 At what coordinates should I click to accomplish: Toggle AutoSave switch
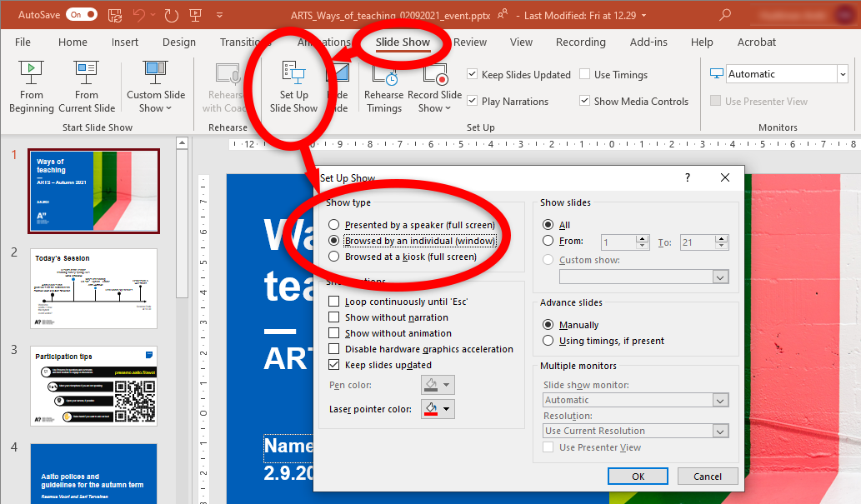[x=81, y=15]
